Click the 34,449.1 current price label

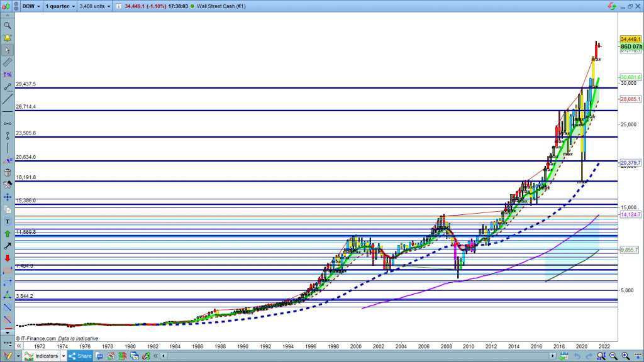(630, 39)
